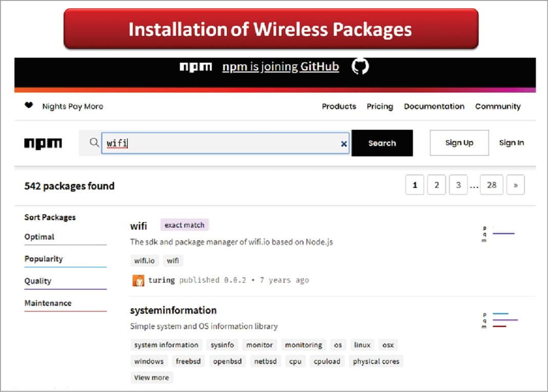
Task: Click the magnifying glass search icon
Action: click(x=94, y=143)
